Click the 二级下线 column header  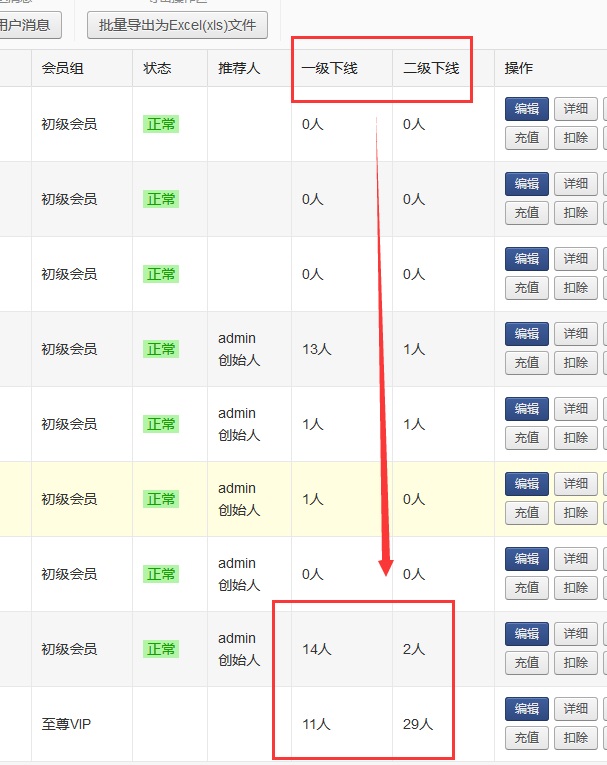431,68
